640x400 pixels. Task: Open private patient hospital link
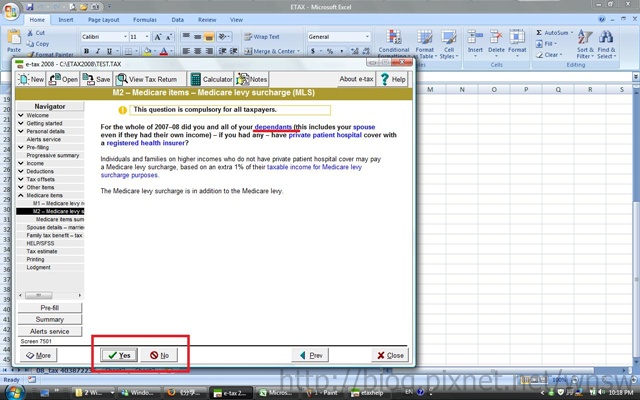pyautogui.click(x=325, y=135)
